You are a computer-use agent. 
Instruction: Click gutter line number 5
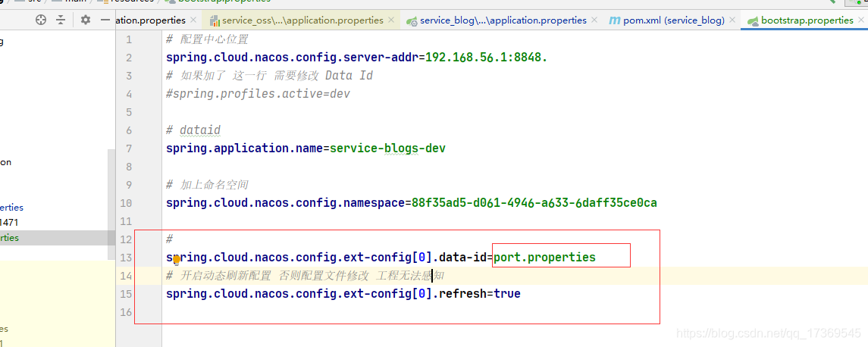(x=129, y=112)
